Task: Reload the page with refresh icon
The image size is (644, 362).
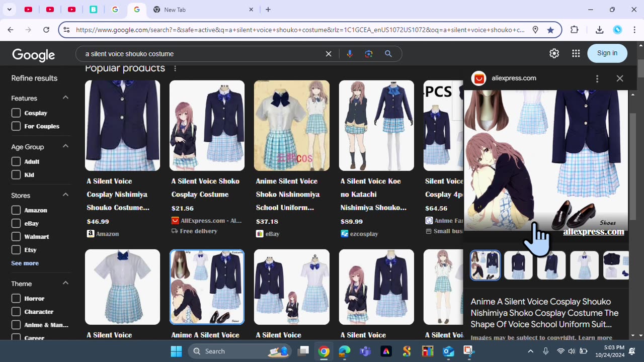Action: click(46, 30)
